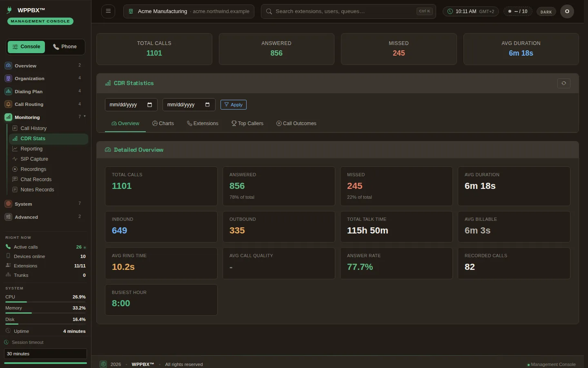Image resolution: width=588 pixels, height=368 pixels.
Task: Click the Apply filter button
Action: pos(234,105)
